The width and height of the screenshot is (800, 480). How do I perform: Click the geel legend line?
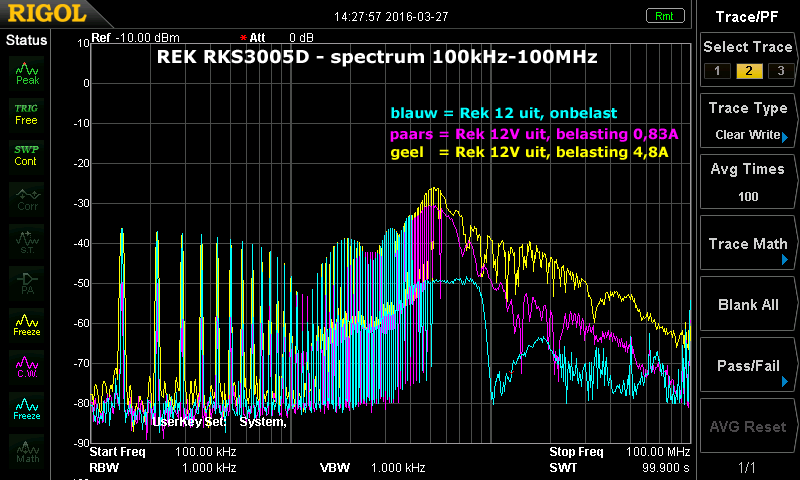[x=530, y=152]
